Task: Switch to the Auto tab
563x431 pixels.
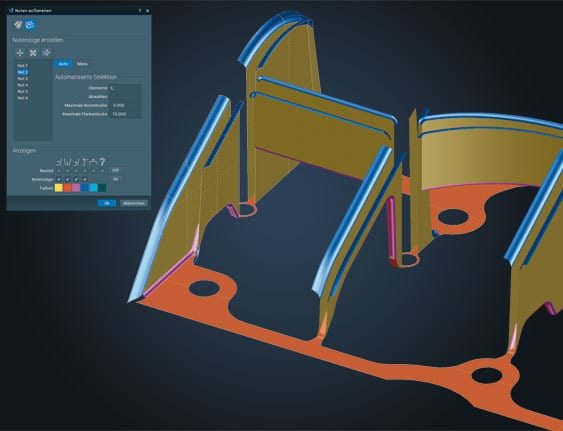Action: pos(63,64)
